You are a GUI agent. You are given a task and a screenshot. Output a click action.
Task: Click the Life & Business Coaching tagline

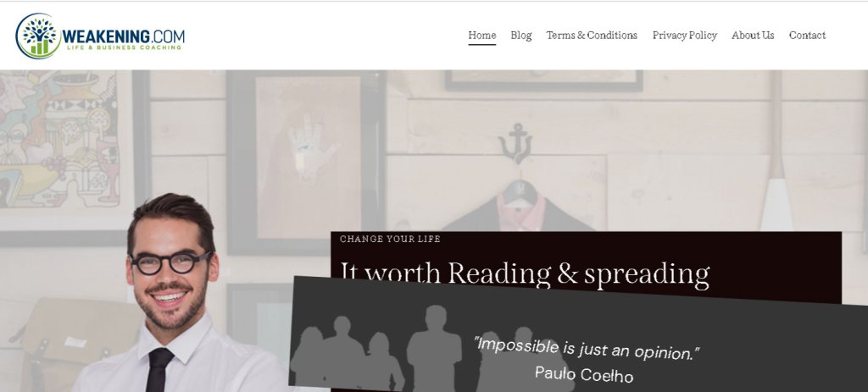[x=124, y=47]
